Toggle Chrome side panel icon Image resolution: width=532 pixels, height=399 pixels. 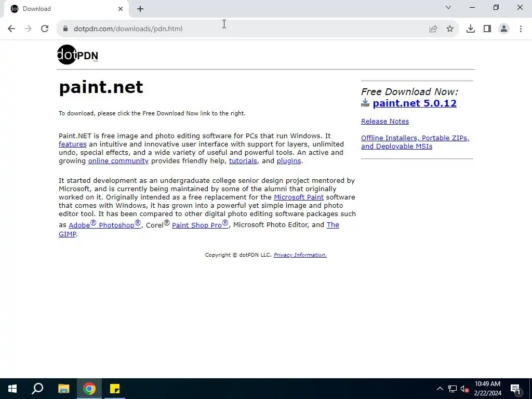487,29
